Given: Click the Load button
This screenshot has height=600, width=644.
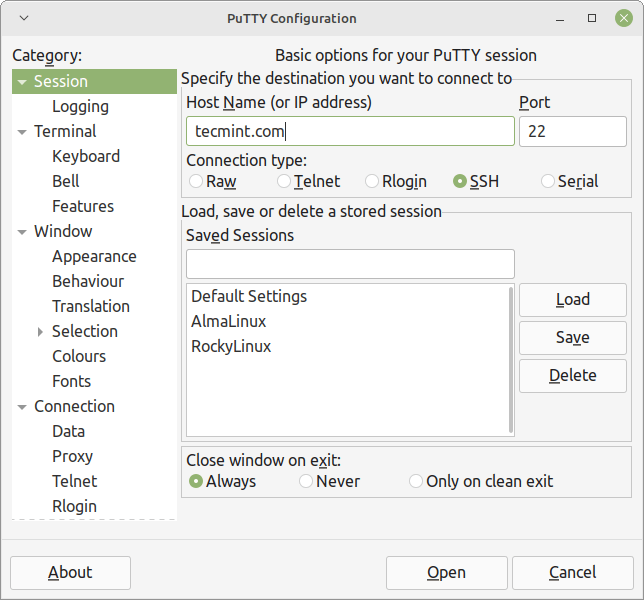Looking at the screenshot, I should click(572, 299).
